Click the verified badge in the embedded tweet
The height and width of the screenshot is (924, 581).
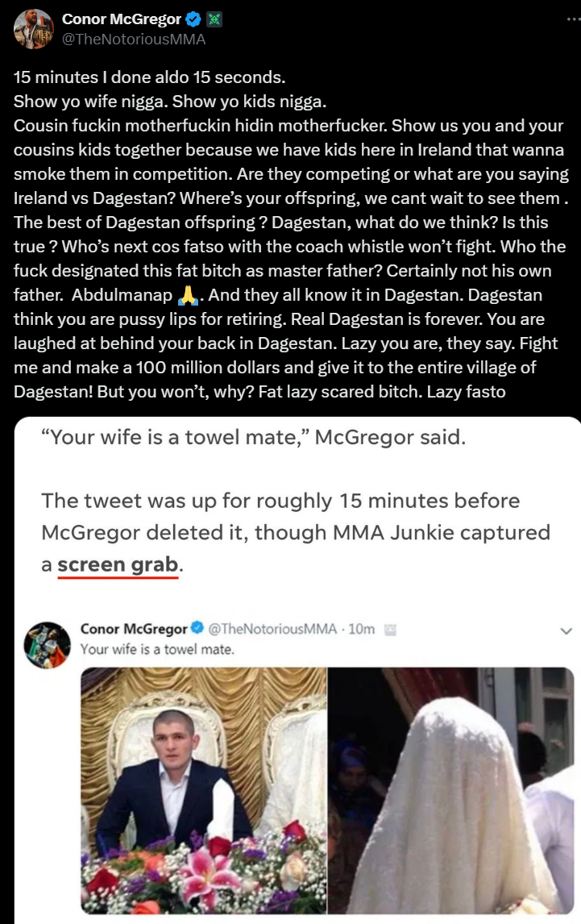click(x=197, y=627)
